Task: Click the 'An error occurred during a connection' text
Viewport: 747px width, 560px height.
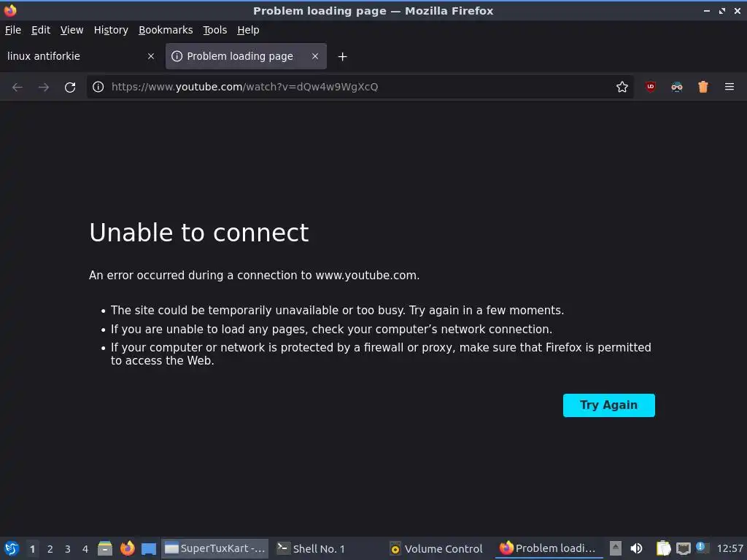Action: click(x=254, y=275)
